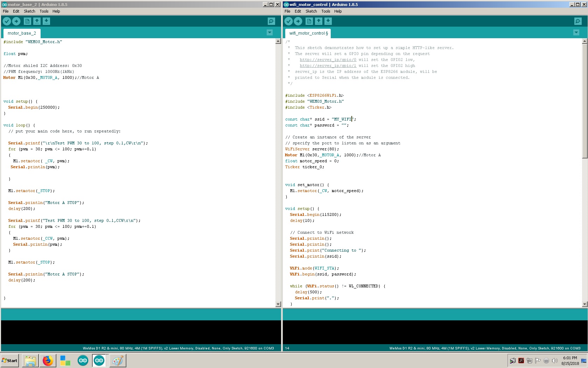This screenshot has height=368, width=588.
Task: Open Serial Monitor in wifi_motor_control window
Action: 578,21
